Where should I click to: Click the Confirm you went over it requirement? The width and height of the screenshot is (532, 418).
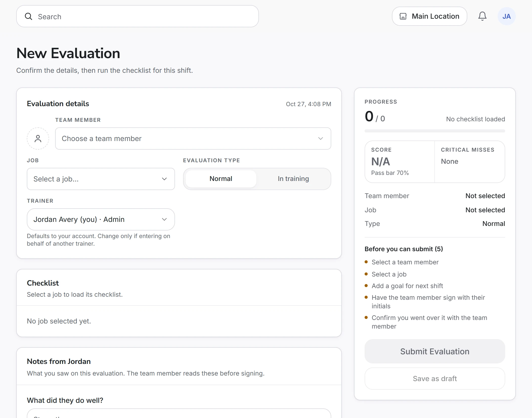click(x=429, y=322)
